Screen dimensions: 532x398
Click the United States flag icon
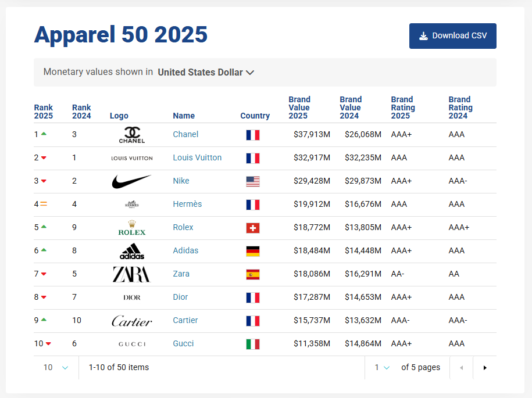pos(252,181)
